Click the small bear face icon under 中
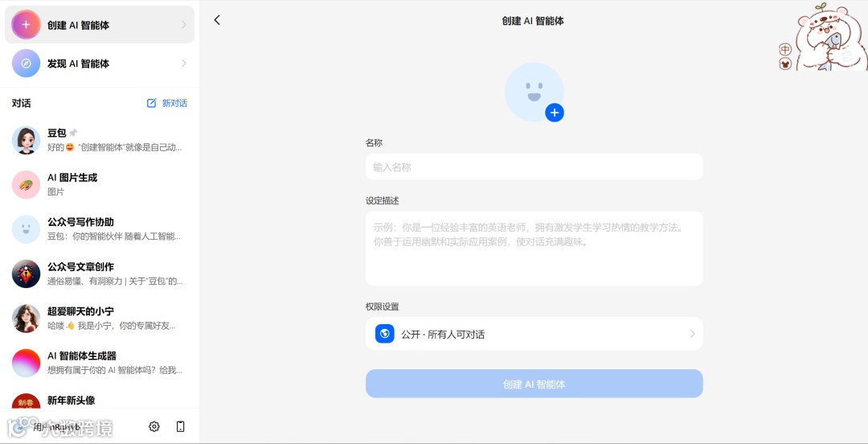868x444 pixels. [x=785, y=64]
